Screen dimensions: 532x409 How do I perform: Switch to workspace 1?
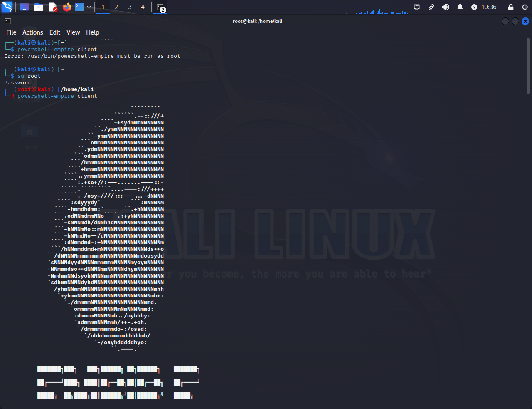103,7
